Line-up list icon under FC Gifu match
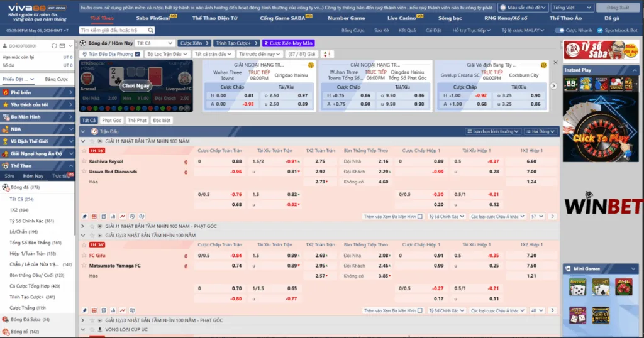This screenshot has height=338, width=644. [104, 310]
